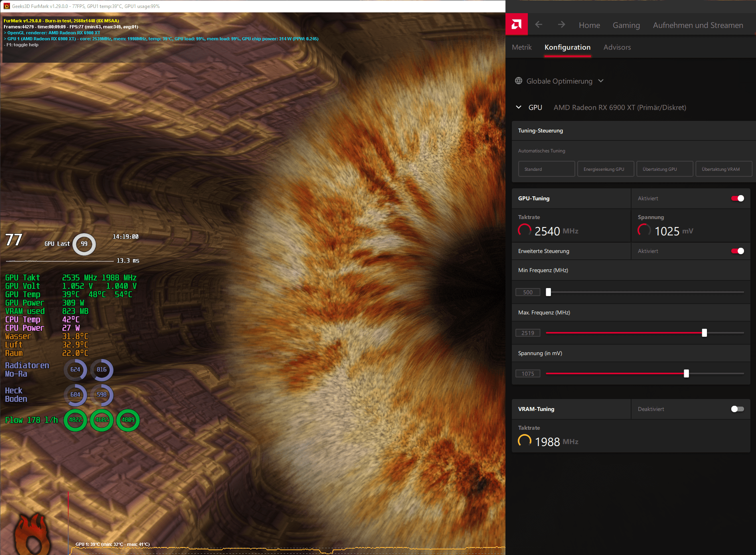Click the AMD logo icon

coord(516,24)
